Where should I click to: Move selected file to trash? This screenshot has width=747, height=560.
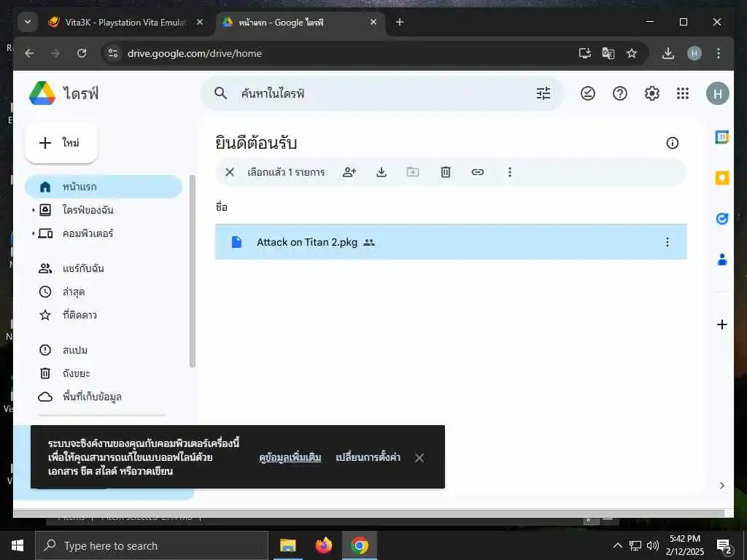[x=446, y=172]
